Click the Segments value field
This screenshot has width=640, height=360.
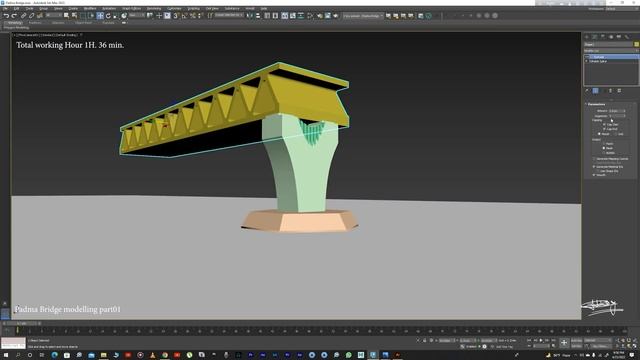point(616,116)
